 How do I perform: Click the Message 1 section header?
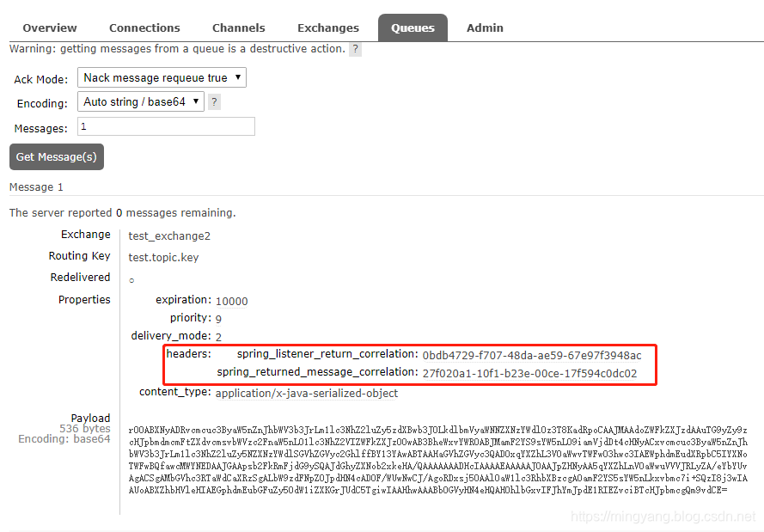(x=35, y=187)
